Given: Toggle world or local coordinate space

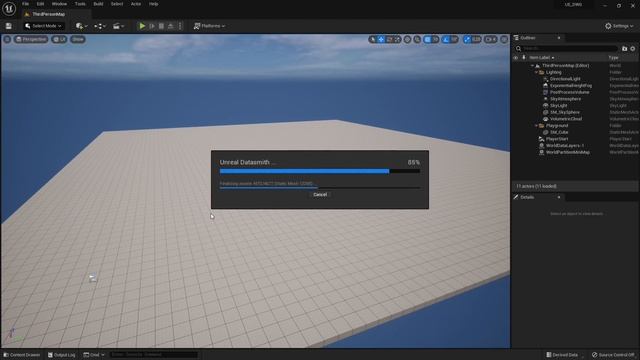Looking at the screenshot, I should [407, 39].
